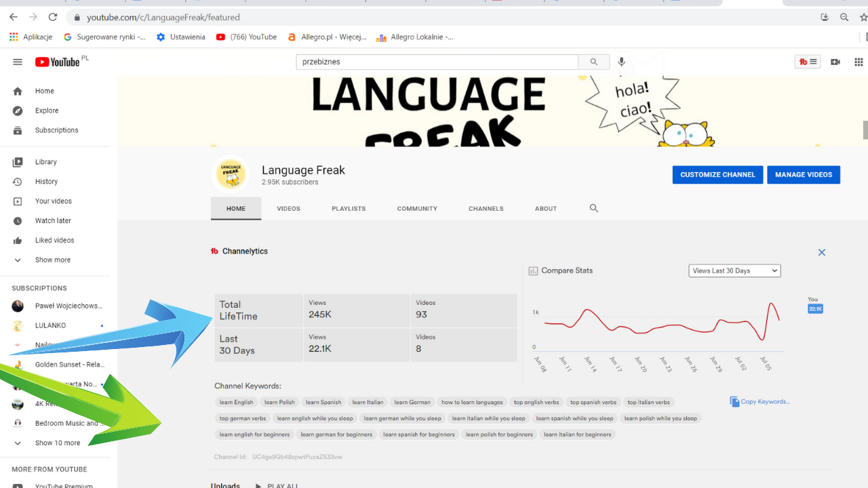Open Aplikacje bookmarks shortcut
Screen dimensions: 868x488
point(31,37)
